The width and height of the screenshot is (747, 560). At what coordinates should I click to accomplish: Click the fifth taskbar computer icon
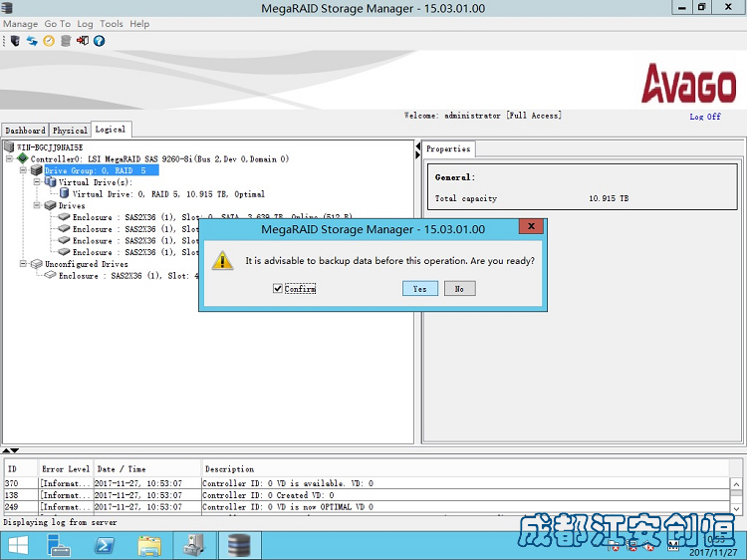pyautogui.click(x=194, y=546)
